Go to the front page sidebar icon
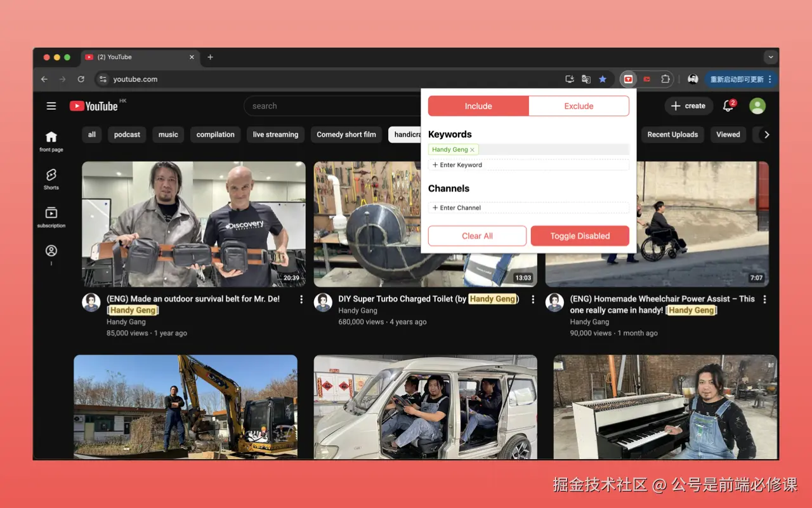Viewport: 812px width, 508px height. 51,141
